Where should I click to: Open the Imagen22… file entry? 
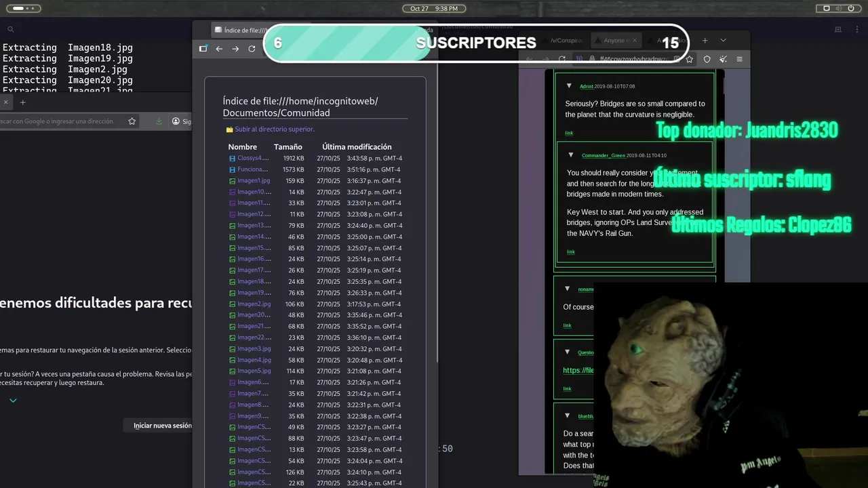254,338
